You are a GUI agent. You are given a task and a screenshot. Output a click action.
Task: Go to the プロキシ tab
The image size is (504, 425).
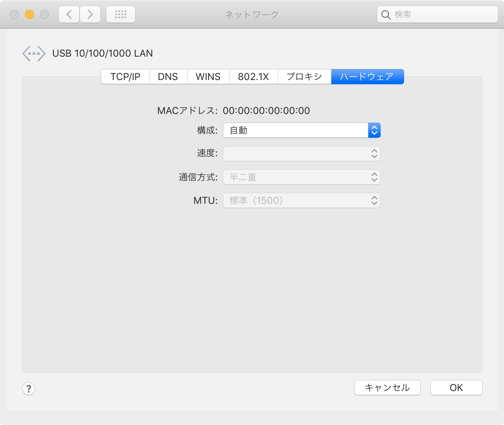304,77
